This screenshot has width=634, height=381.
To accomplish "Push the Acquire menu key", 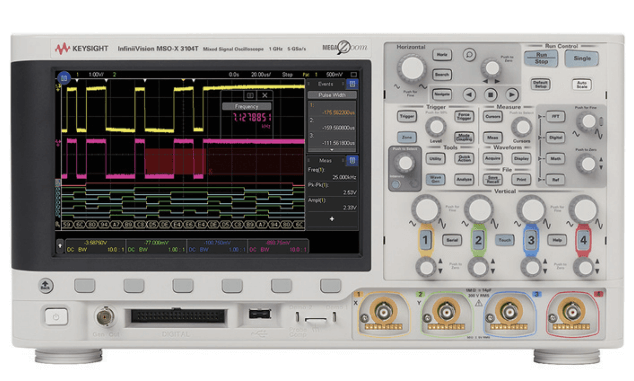I will (492, 158).
